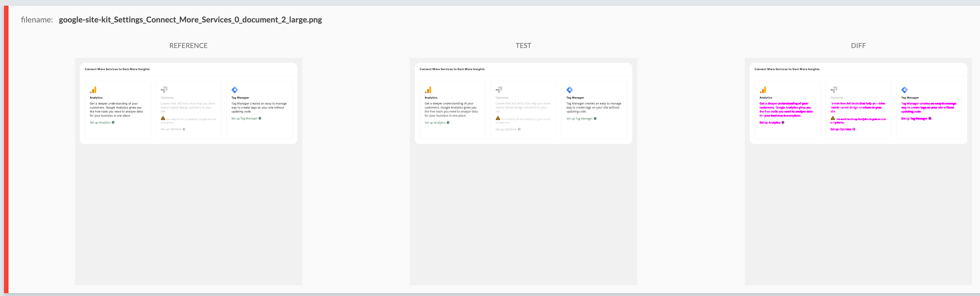Screen dimensions: 980x296
Task: Click 'Connect More Services to Gain More Insights' heading in TEST
Action: pyautogui.click(x=452, y=69)
